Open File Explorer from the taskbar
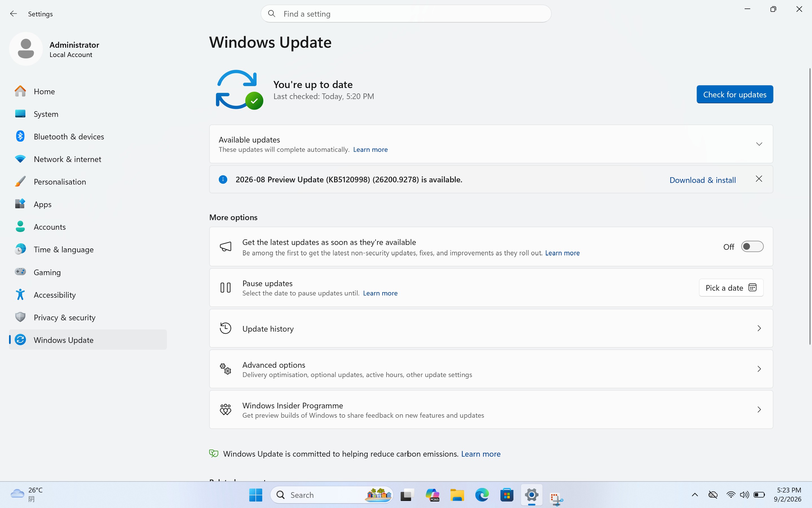The width and height of the screenshot is (812, 508). (457, 495)
